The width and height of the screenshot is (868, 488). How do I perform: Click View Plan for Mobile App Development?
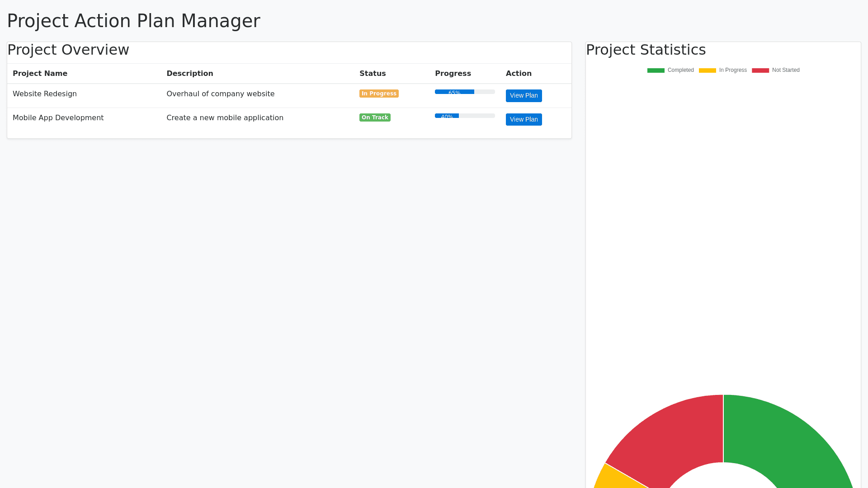click(x=524, y=120)
